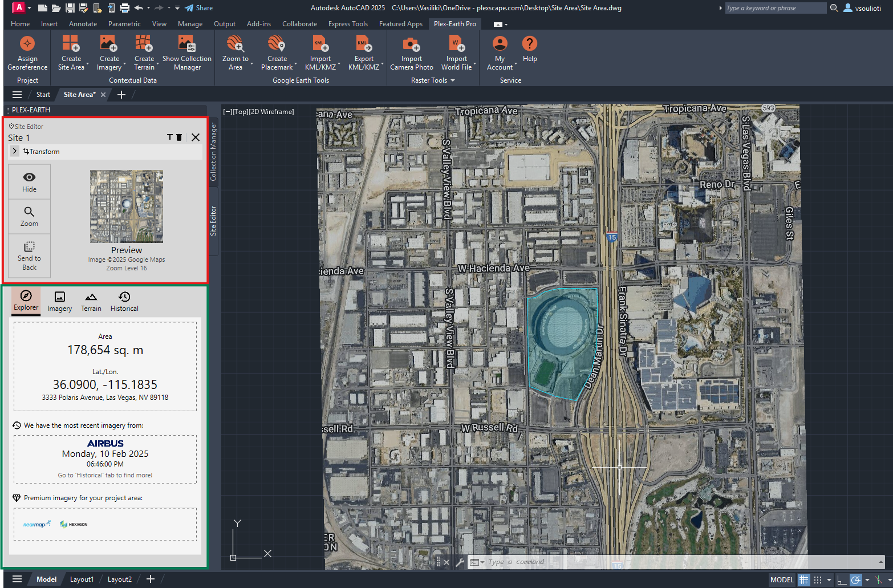This screenshot has width=893, height=588.
Task: Click the Import World File tool
Action: pyautogui.click(x=457, y=53)
